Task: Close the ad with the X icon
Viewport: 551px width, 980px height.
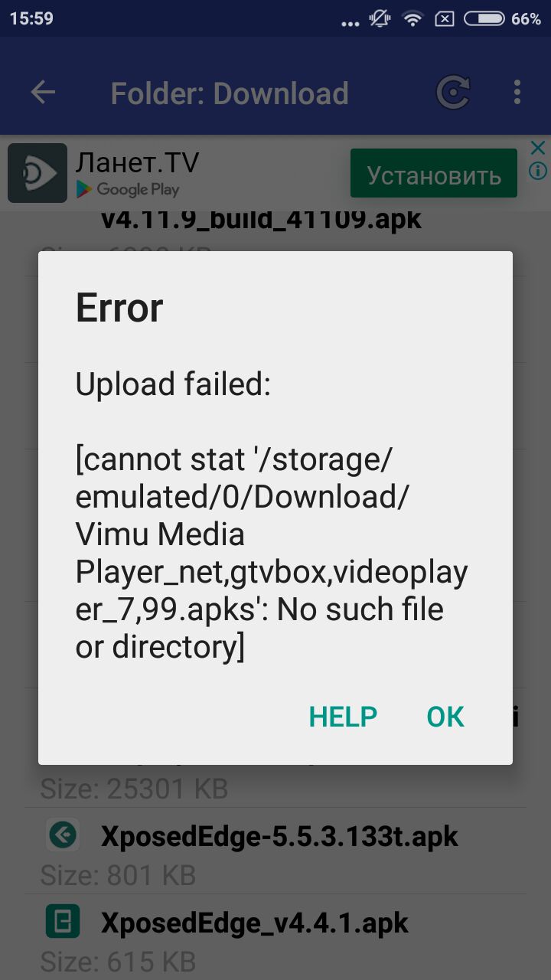Action: tap(538, 148)
